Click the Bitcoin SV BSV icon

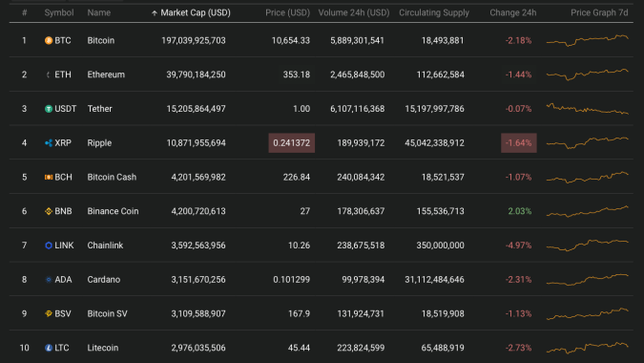pos(49,313)
